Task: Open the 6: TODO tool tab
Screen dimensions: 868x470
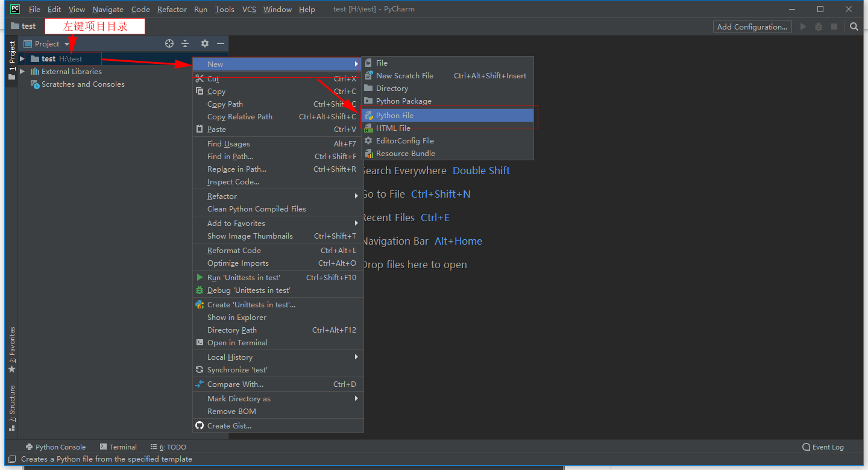Action: [x=168, y=447]
